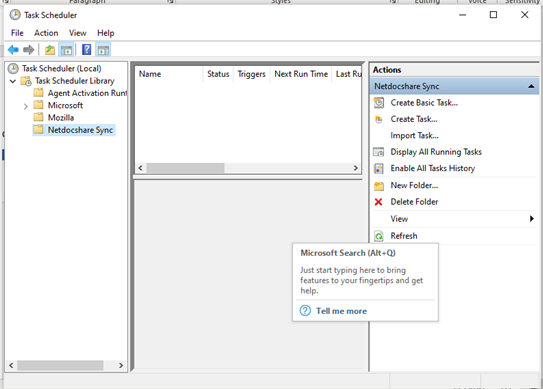Viewport: 543px width, 389px height.
Task: Select the Mozilla folder in tree
Action: coord(61,118)
